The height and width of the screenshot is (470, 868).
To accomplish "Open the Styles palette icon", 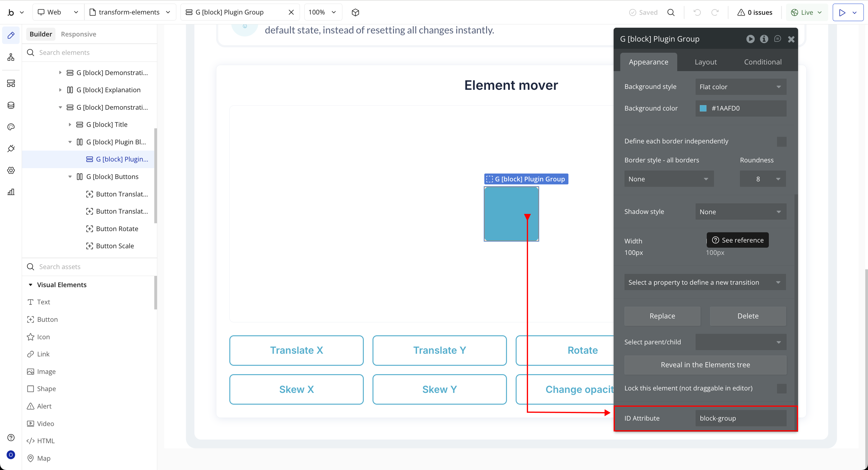I will pos(11,127).
